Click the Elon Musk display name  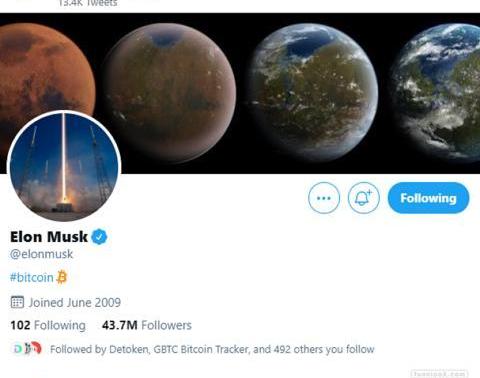49,237
